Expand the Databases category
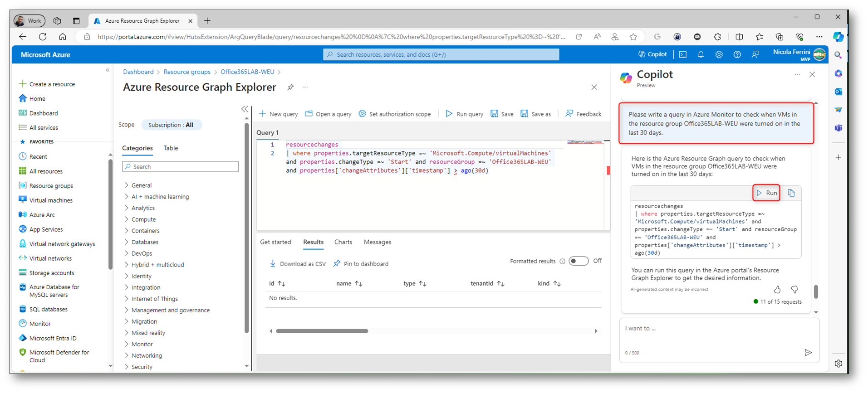This screenshot has width=868, height=393. point(127,242)
